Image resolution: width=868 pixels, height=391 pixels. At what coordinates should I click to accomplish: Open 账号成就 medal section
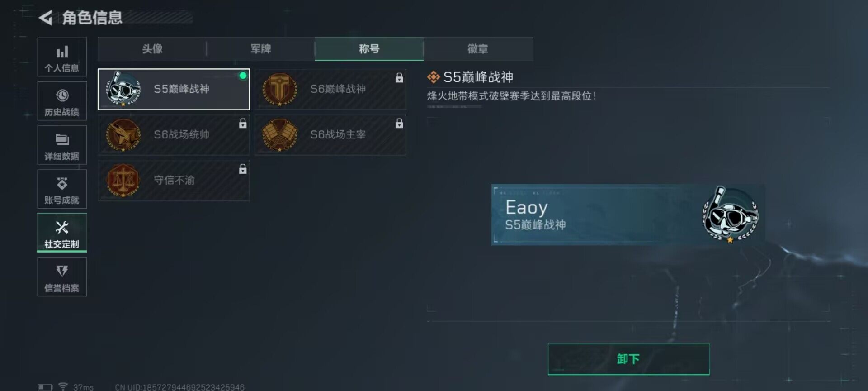click(62, 189)
